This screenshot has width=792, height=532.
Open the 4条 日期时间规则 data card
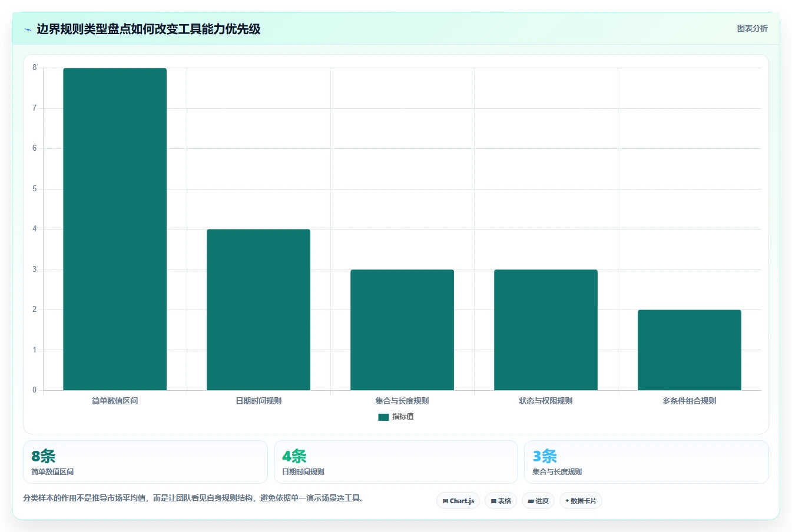(396, 462)
